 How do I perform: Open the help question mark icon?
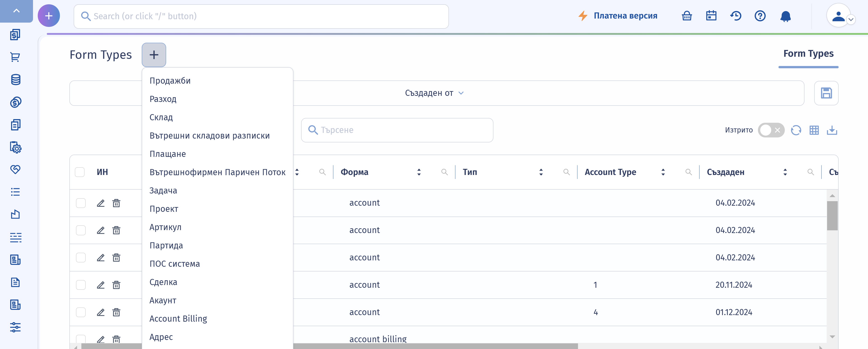[760, 16]
